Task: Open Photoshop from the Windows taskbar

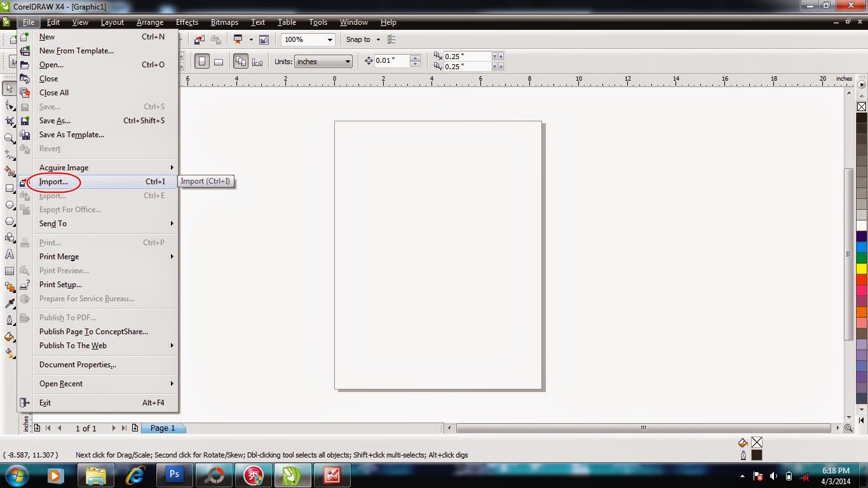Action: coord(173,475)
